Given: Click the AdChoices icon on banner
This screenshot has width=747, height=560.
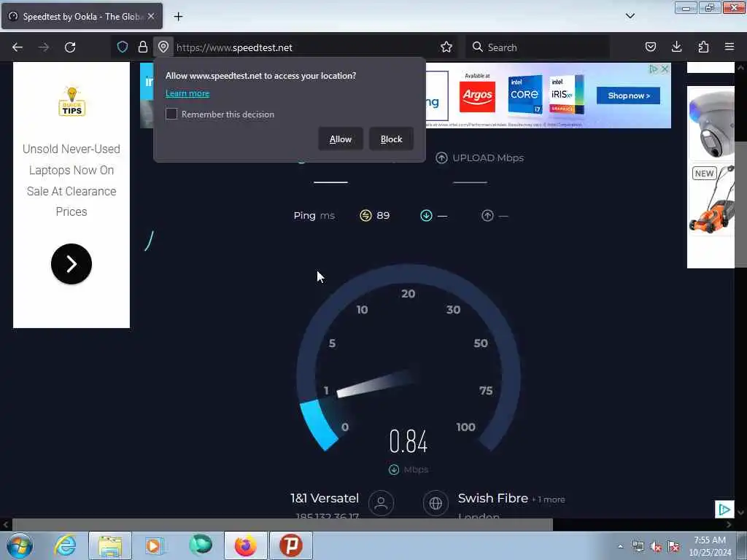Looking at the screenshot, I should [x=654, y=69].
